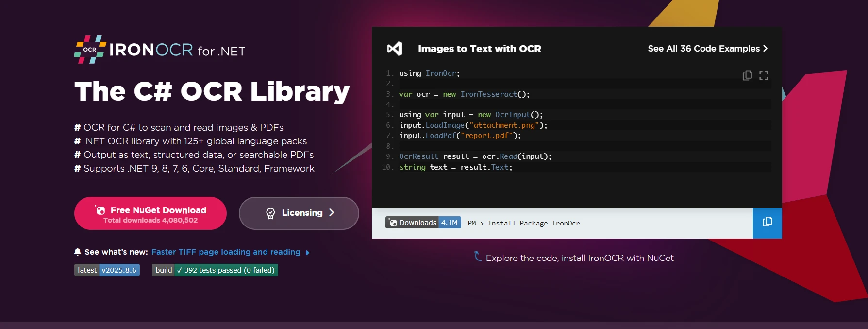Screen dimensions: 868x329
Task: Click code line "using var input = new OcrInput();"
Action: (471, 115)
